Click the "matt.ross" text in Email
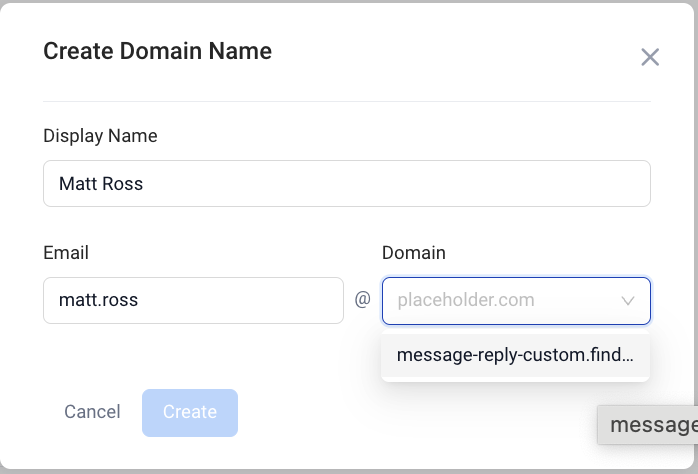The height and width of the screenshot is (474, 698). 99,300
